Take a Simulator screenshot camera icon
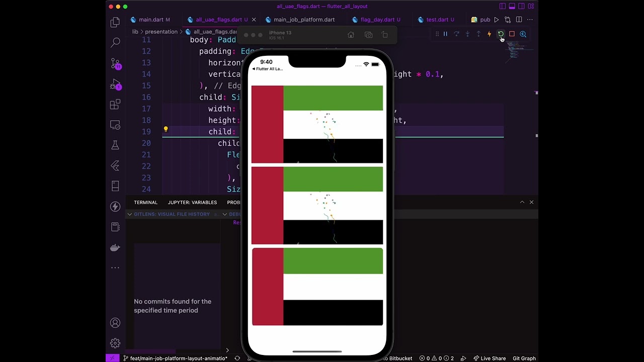 (x=368, y=35)
